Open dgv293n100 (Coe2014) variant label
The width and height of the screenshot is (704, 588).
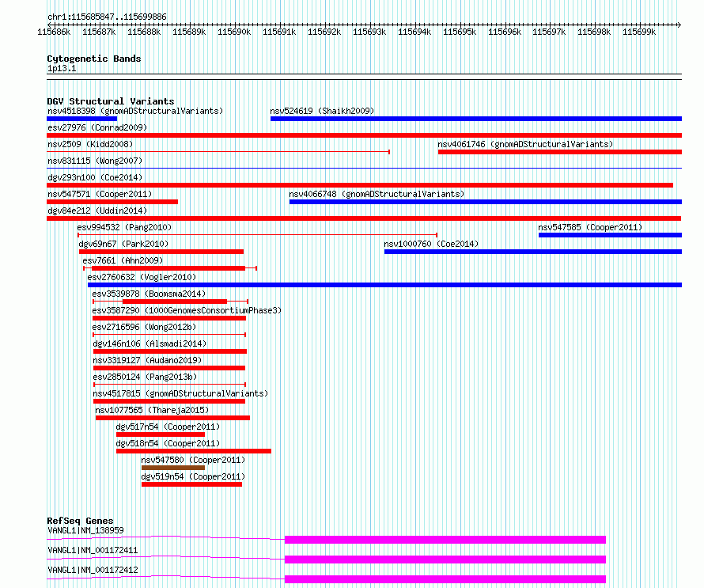pos(95,177)
